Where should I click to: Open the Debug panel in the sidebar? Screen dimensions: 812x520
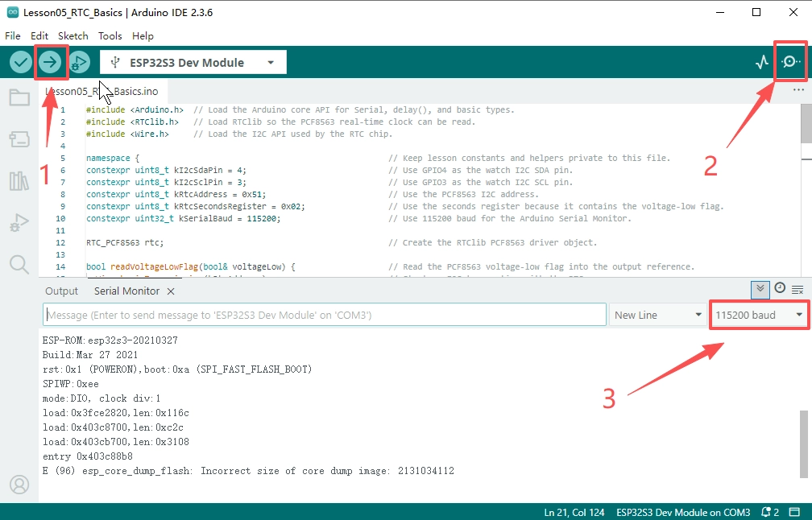19,222
